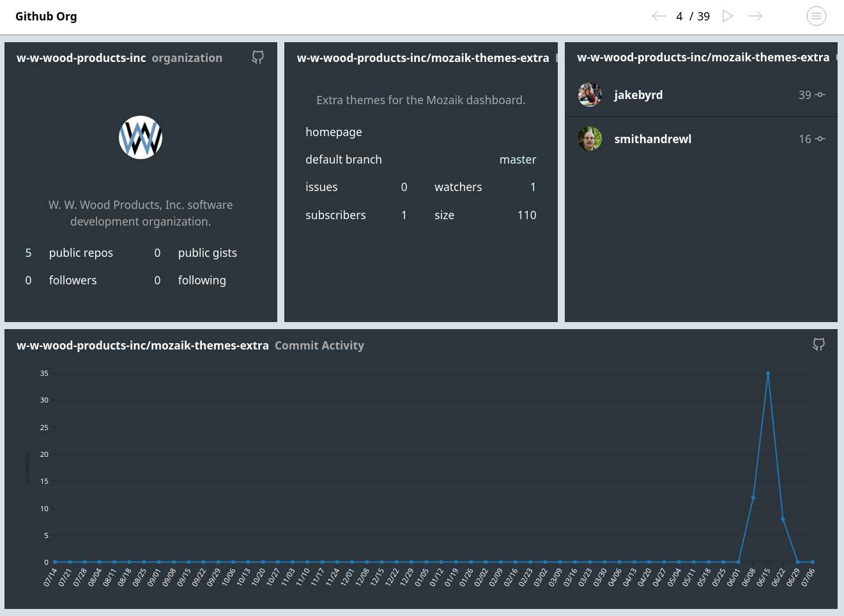Click the followers label

[73, 280]
